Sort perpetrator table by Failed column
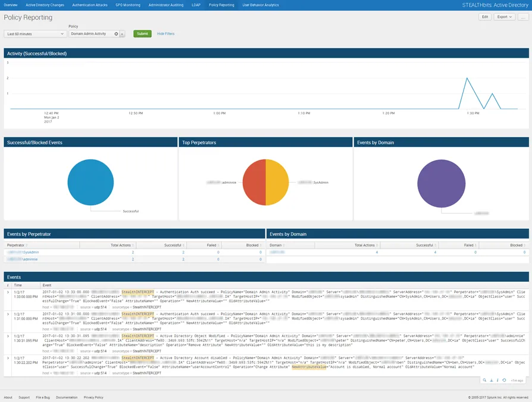The image size is (532, 402). pyautogui.click(x=213, y=245)
